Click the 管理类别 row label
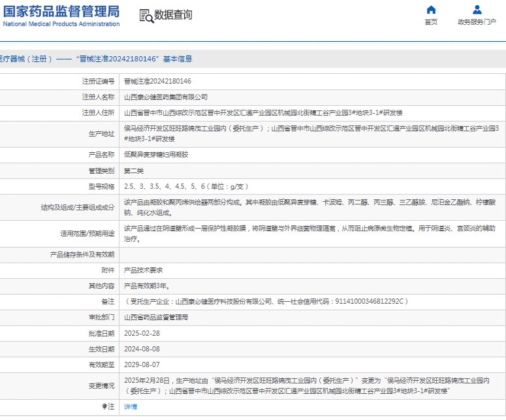The width and height of the screenshot is (506, 420). point(101,170)
